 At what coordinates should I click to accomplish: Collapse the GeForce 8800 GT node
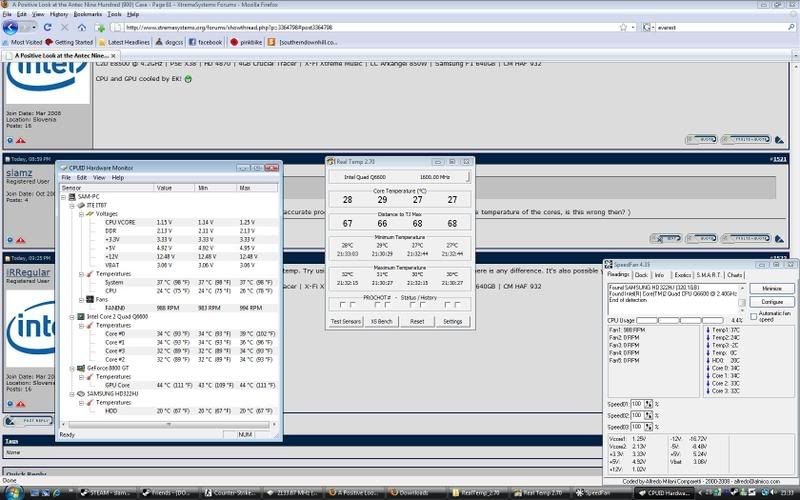(72, 368)
